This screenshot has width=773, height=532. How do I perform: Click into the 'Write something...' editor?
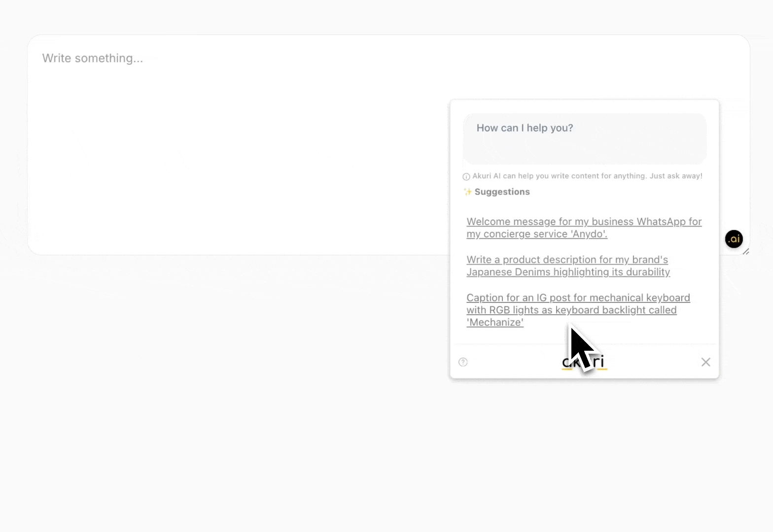(x=237, y=148)
